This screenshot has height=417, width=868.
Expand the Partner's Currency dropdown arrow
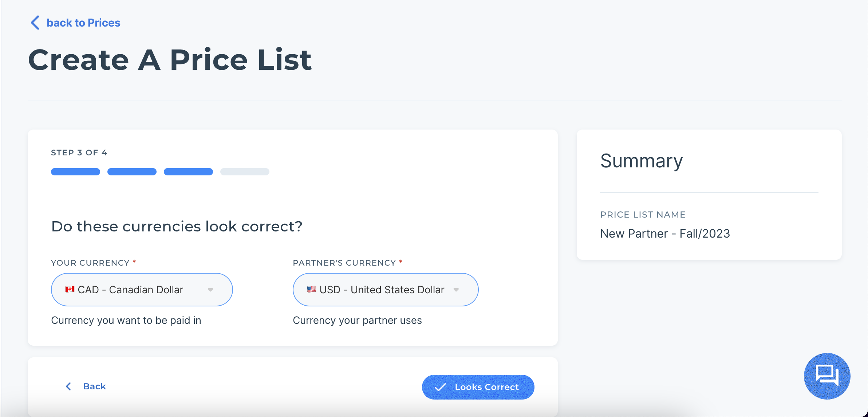[x=456, y=290]
